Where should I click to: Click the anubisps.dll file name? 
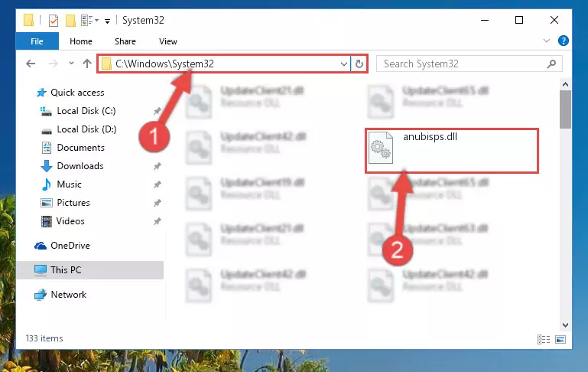click(x=430, y=137)
